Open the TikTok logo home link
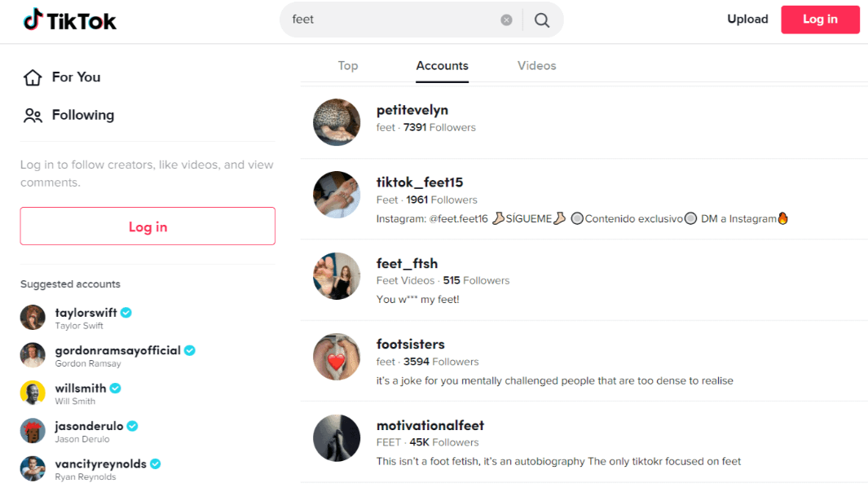 (x=70, y=20)
